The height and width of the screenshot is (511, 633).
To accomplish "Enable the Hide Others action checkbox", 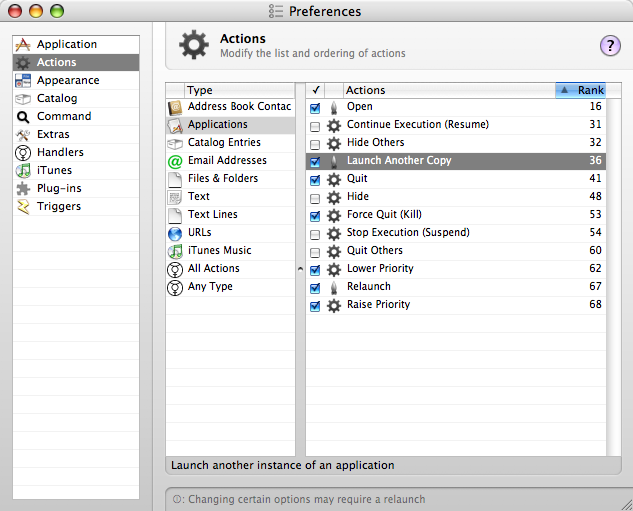I will [x=316, y=143].
